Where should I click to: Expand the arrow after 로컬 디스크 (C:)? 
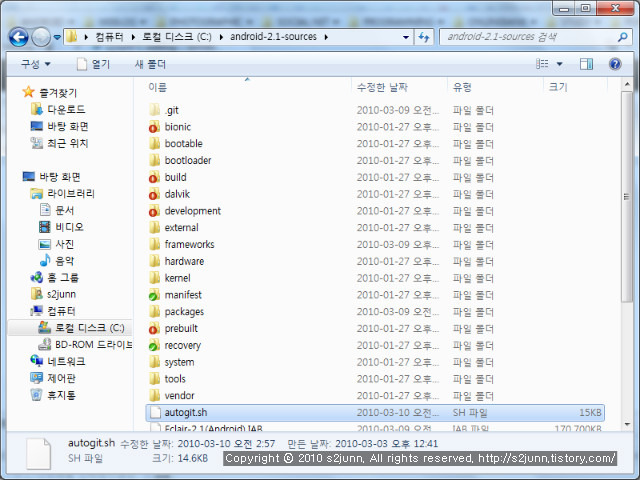221,37
